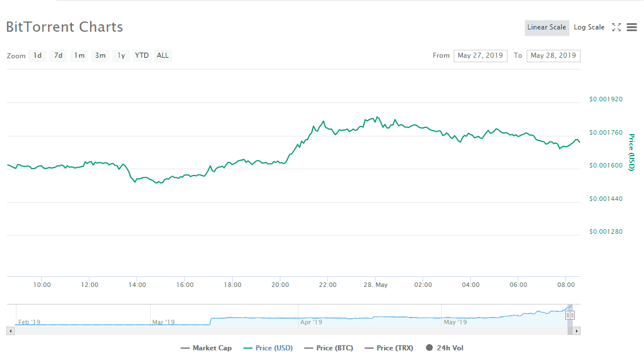This screenshot has width=644, height=356.
Task: Click the Price (USD) vertical axis title
Action: 632,152
